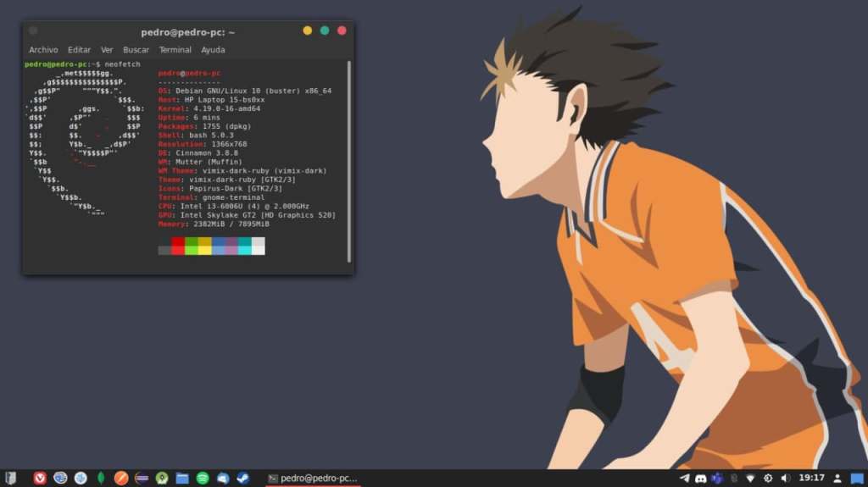This screenshot has height=487, width=868.
Task: Open Discord from the system tray
Action: [x=701, y=479]
